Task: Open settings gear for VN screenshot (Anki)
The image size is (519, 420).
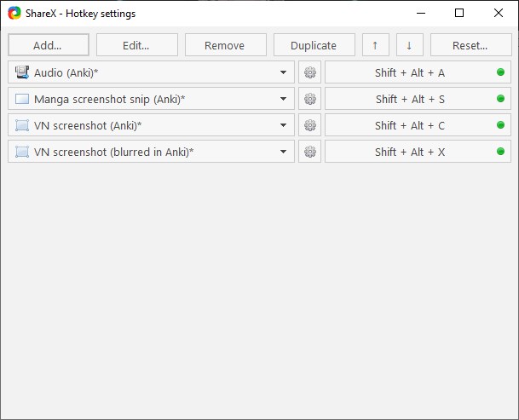Action: click(x=309, y=125)
